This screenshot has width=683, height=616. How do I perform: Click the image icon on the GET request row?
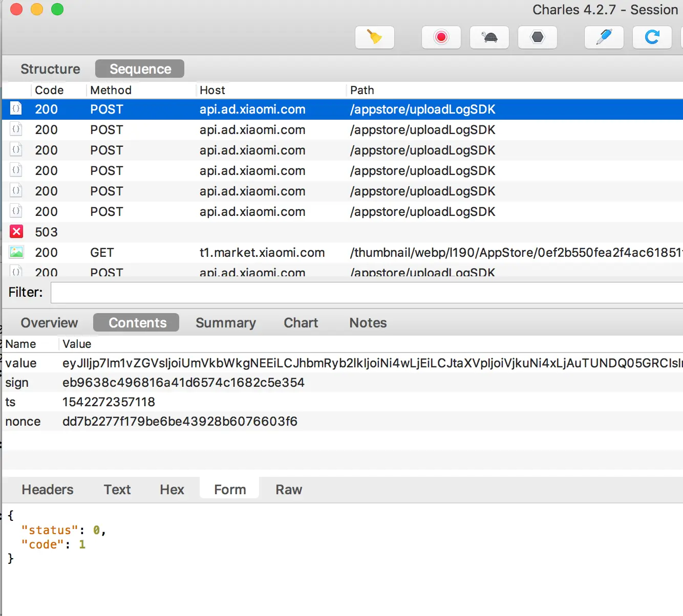pyautogui.click(x=16, y=252)
